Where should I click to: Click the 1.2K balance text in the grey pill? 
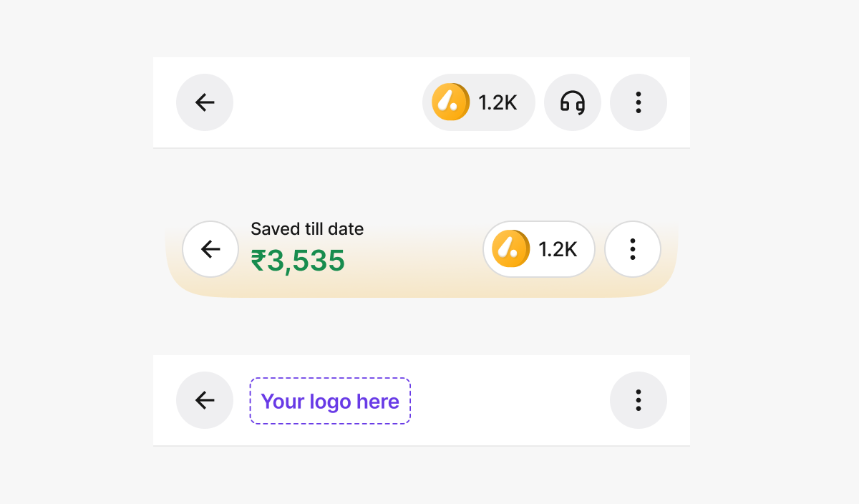(x=498, y=103)
